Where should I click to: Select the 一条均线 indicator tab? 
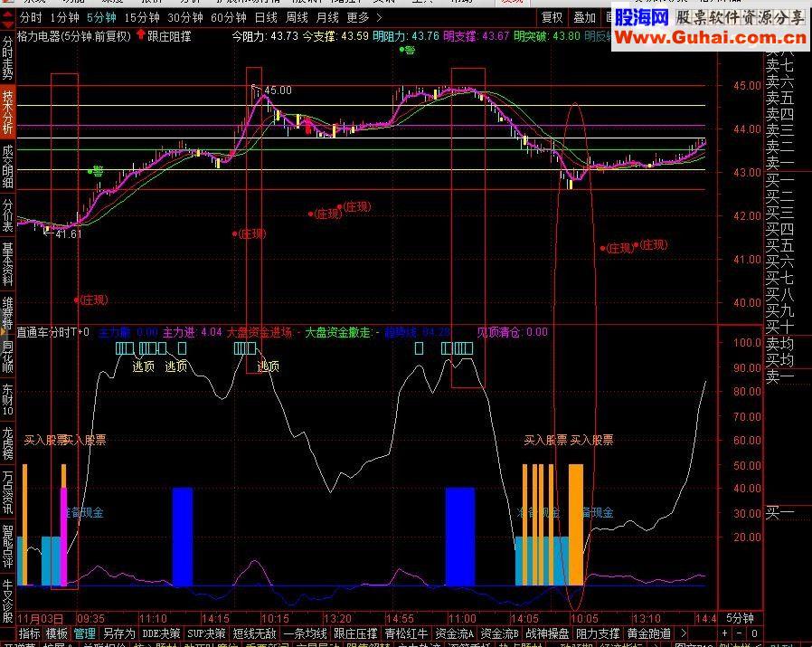click(305, 633)
